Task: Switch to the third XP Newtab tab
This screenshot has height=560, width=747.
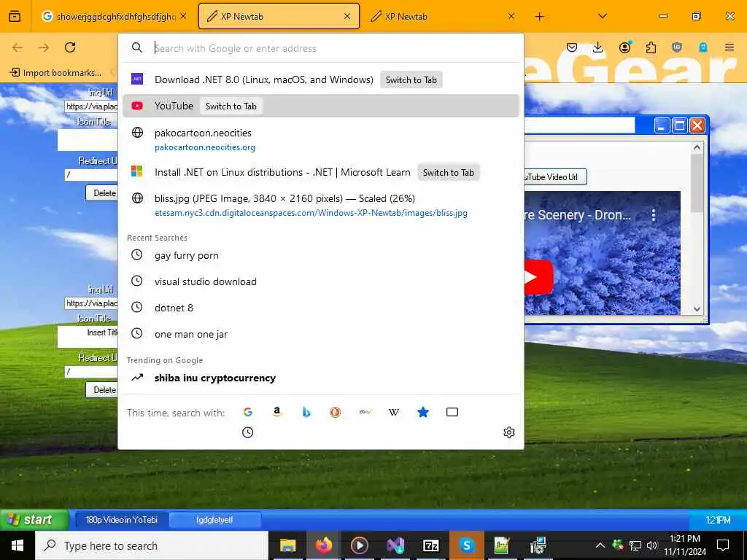Action: coord(443,16)
